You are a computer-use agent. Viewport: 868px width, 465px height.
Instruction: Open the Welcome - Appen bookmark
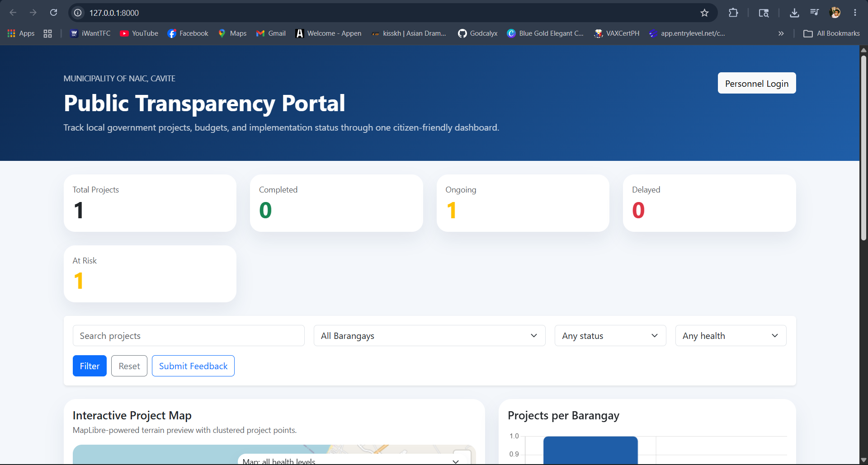[x=329, y=33]
